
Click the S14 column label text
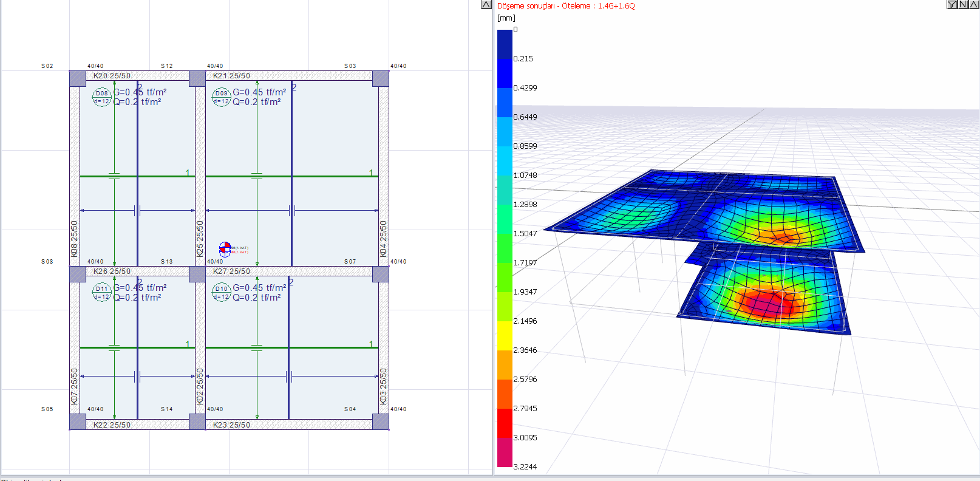coord(167,409)
